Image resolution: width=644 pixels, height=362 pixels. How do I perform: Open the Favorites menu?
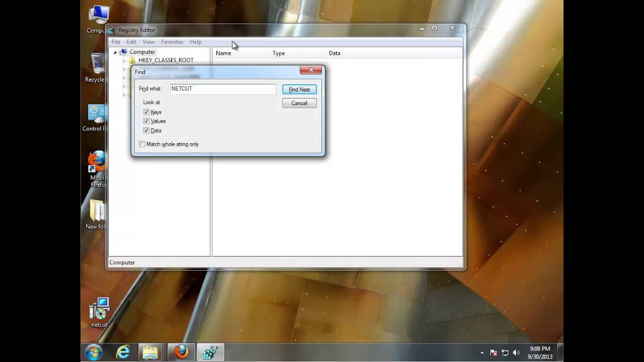coord(172,42)
